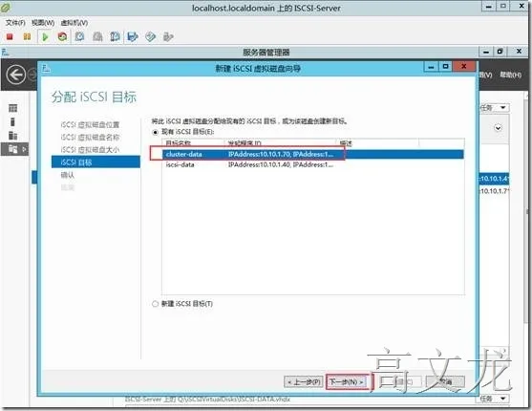Click the initiator ID column header
Viewport: 532px width, 411px height.
tap(280, 143)
